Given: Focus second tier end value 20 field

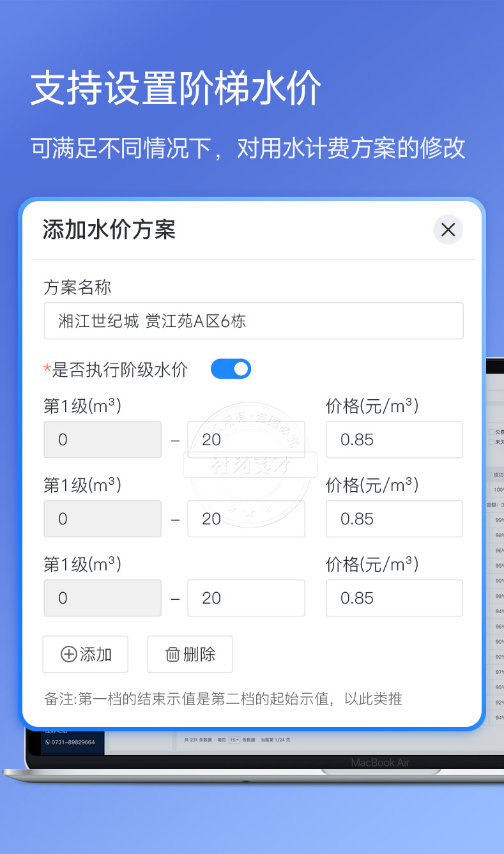Looking at the screenshot, I should click(246, 519).
